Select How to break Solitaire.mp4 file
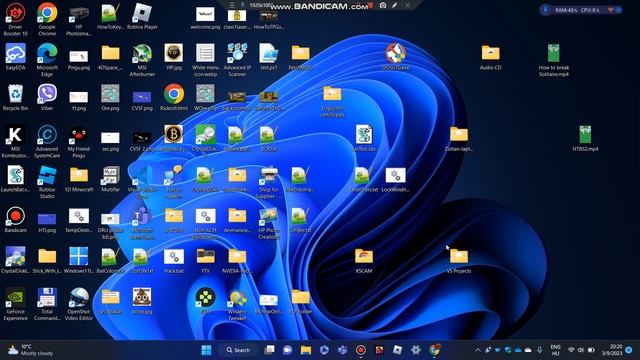 pyautogui.click(x=554, y=60)
